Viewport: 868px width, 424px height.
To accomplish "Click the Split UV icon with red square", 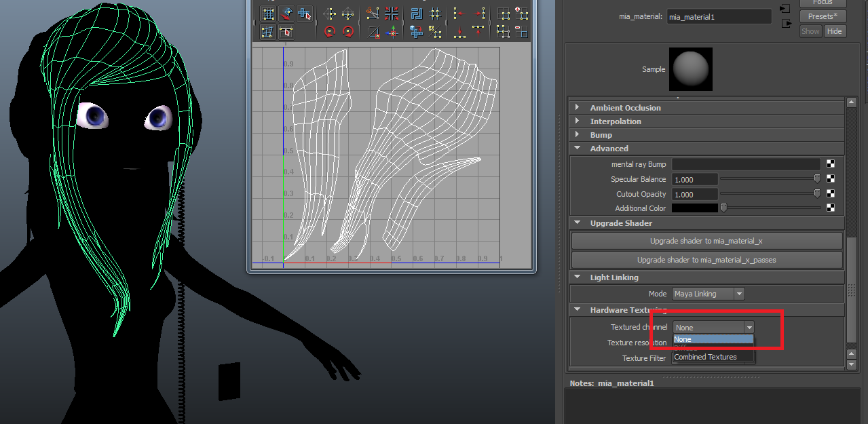I will coord(373,31).
